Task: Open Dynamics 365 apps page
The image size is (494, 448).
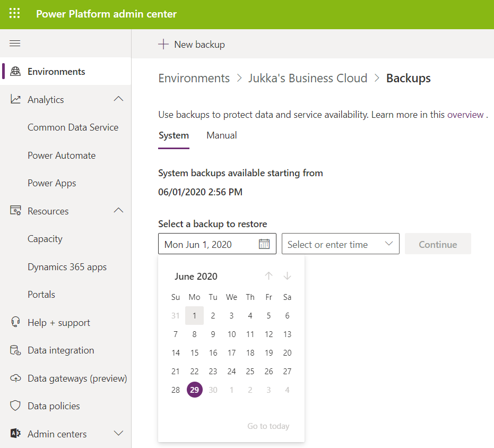Action: [67, 266]
